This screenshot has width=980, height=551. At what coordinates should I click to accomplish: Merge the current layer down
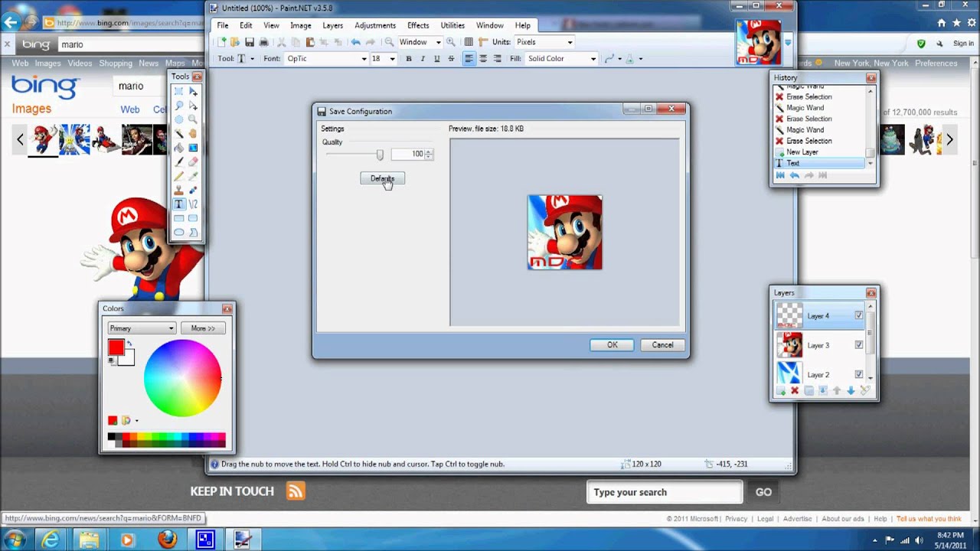(x=822, y=392)
